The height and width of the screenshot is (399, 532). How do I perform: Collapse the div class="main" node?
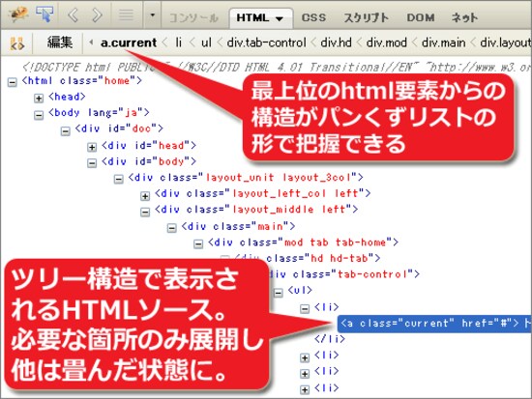[171, 228]
